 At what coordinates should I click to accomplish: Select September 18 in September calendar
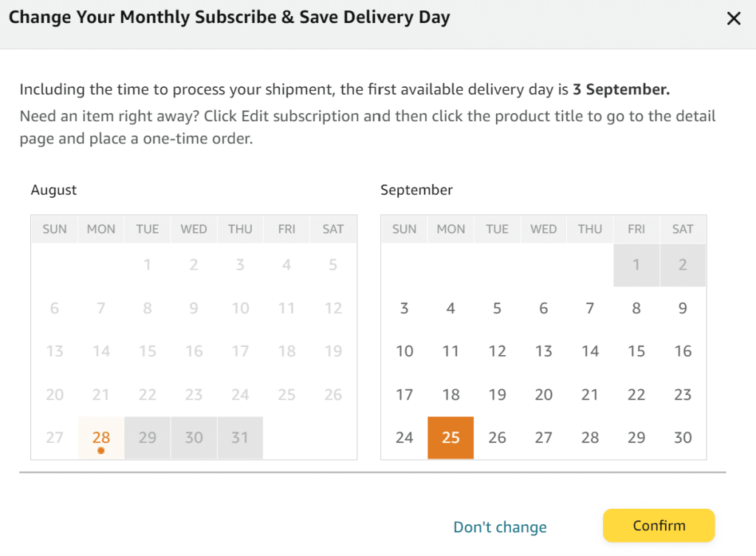(450, 394)
